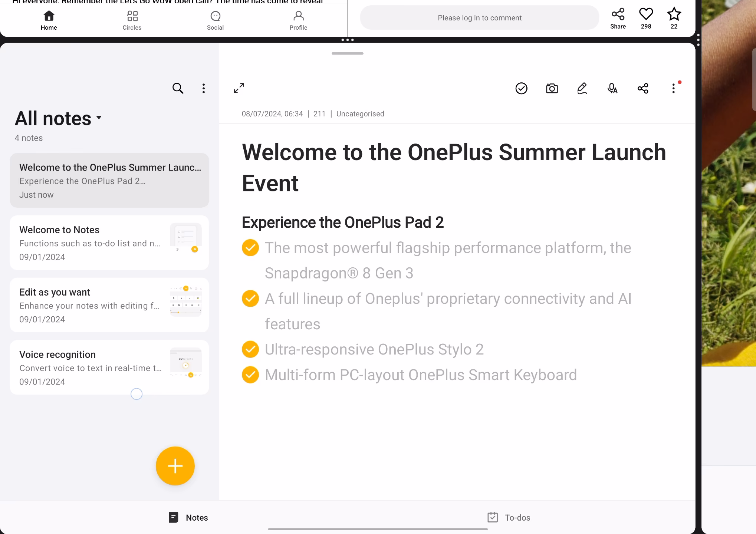Screen dimensions: 756x534
Task: Click the Notes window top drag handle
Action: [348, 53]
